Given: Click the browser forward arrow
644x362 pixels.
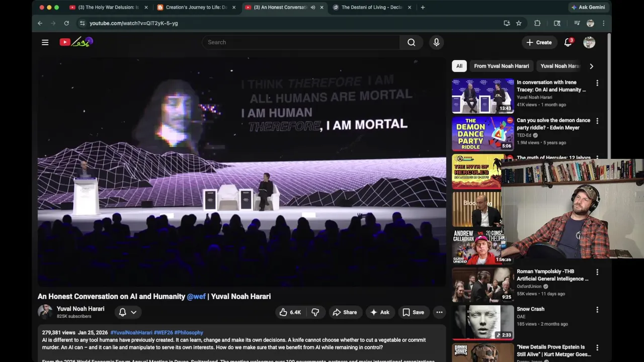Looking at the screenshot, I should [x=53, y=23].
